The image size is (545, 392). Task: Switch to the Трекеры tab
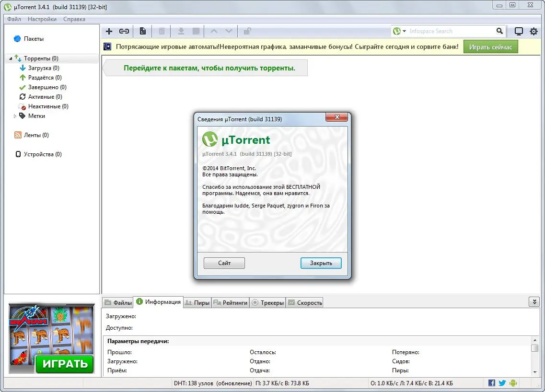(267, 303)
